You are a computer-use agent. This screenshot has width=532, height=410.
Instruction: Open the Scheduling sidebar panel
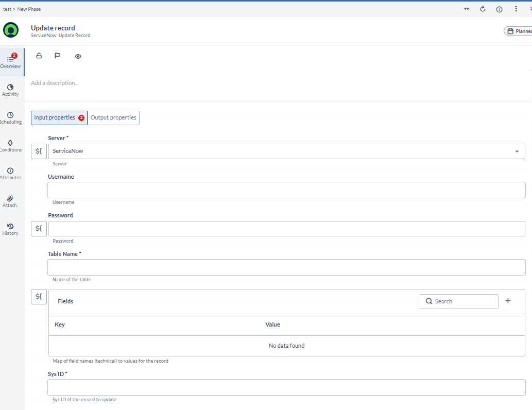point(11,117)
